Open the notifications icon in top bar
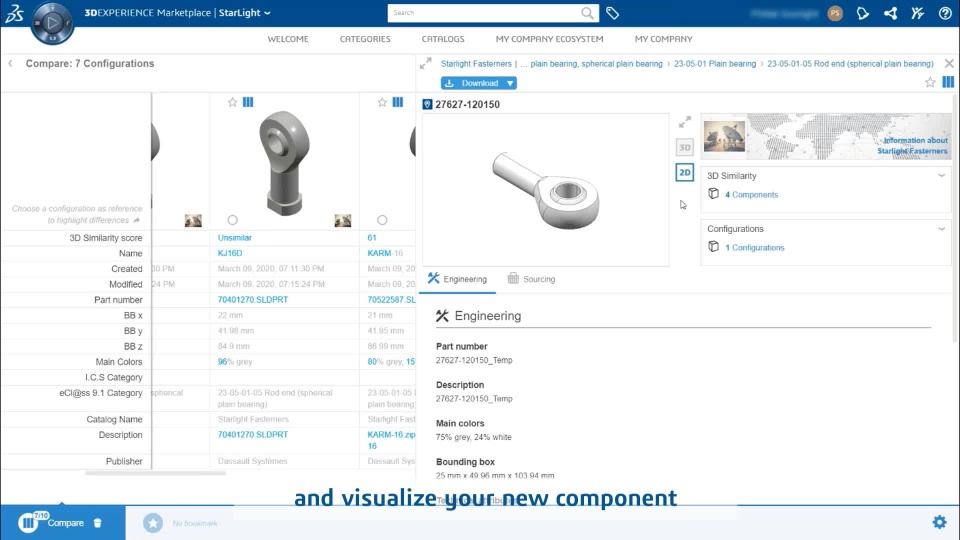This screenshot has height=540, width=960. 863,13
